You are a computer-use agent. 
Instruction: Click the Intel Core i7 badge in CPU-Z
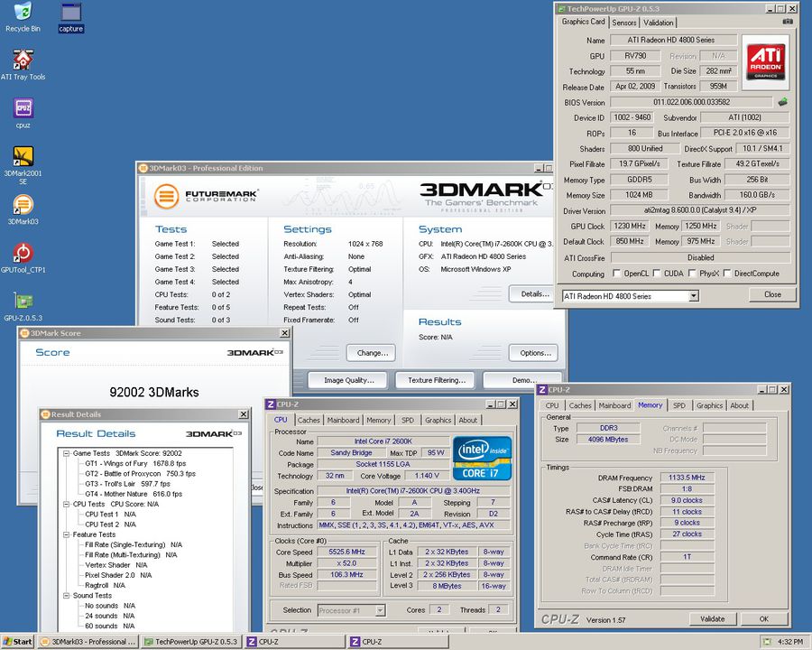[x=482, y=459]
